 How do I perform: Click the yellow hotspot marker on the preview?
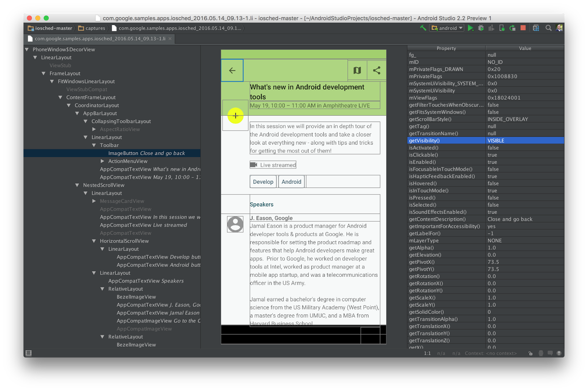tap(236, 116)
